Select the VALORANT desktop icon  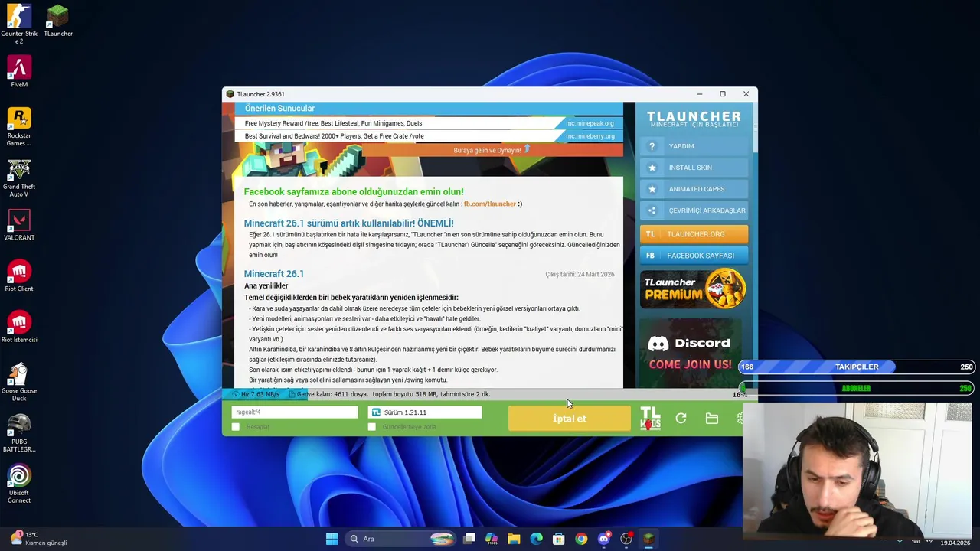[19, 225]
